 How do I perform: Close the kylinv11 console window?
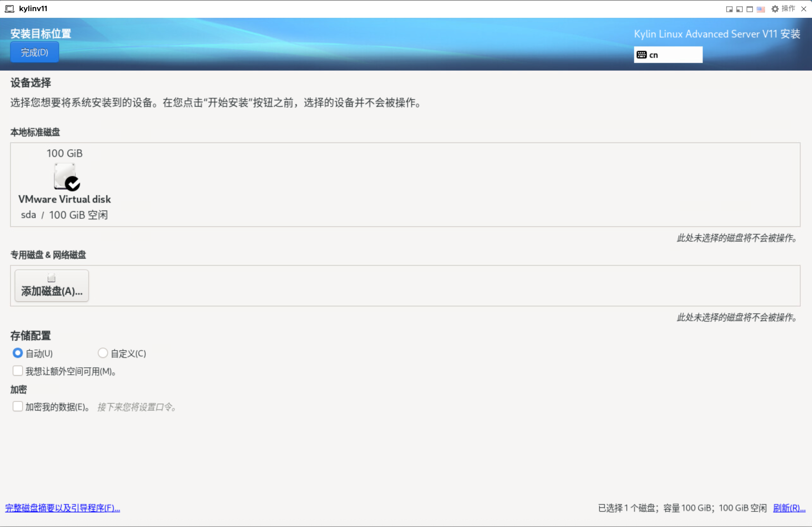(803, 9)
